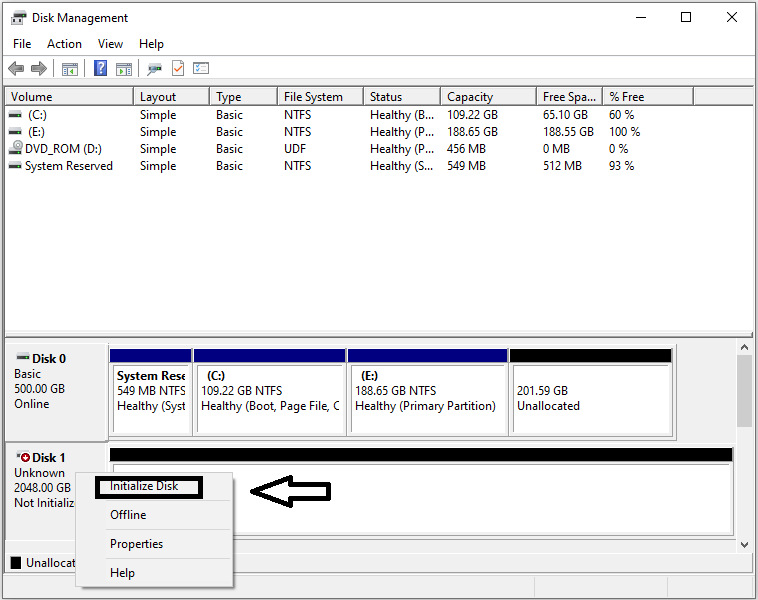Screen dimensions: 758x600
Task: Click the 188.55 GB free space cell
Action: click(x=568, y=132)
